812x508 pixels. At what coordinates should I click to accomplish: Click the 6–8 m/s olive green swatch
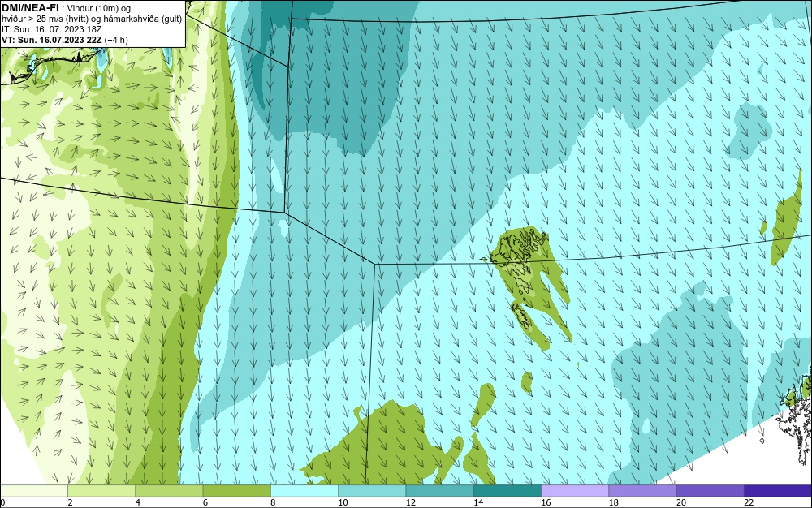[236, 491]
